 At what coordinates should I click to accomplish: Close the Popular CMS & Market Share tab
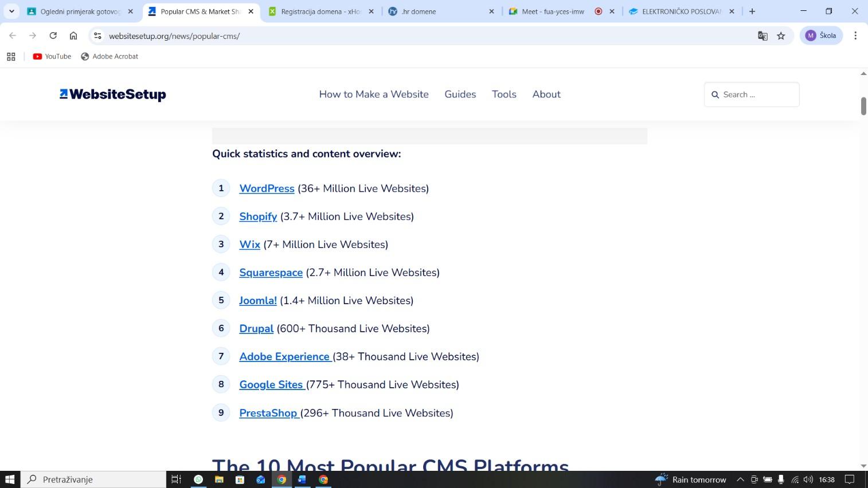(251, 11)
